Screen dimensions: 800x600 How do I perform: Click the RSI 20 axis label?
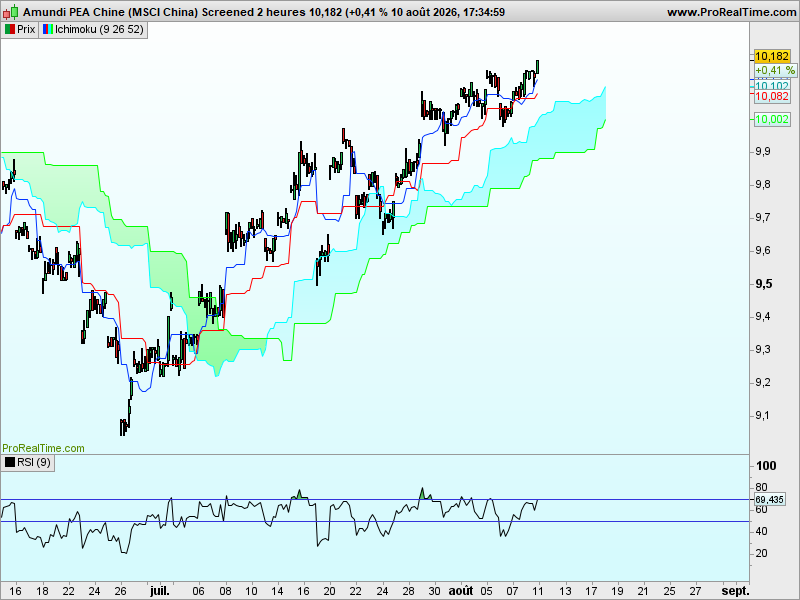(x=761, y=553)
